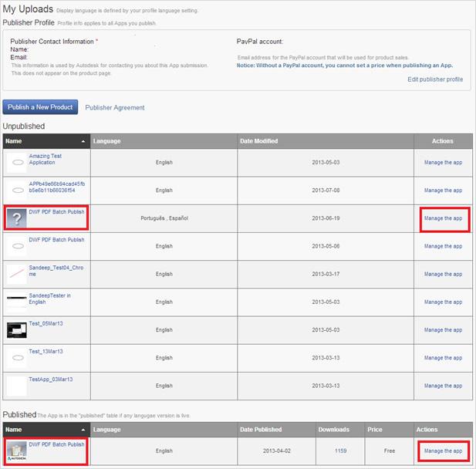
Task: Open the Sandeep_Test04_Chrome app link
Action: click(x=56, y=271)
